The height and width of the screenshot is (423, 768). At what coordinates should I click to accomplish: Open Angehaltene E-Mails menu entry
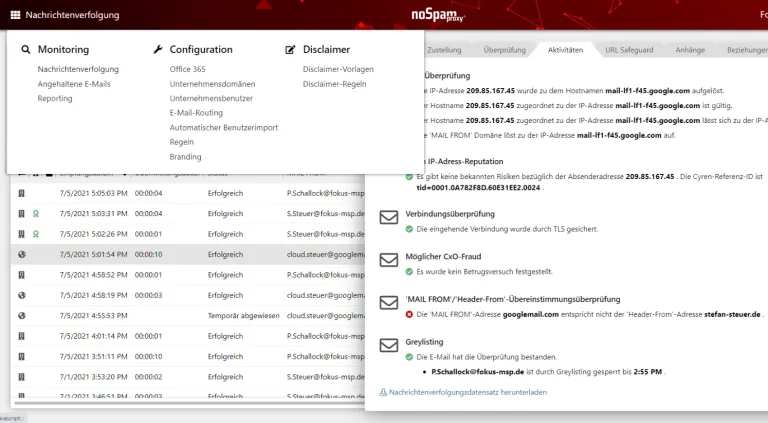[74, 84]
